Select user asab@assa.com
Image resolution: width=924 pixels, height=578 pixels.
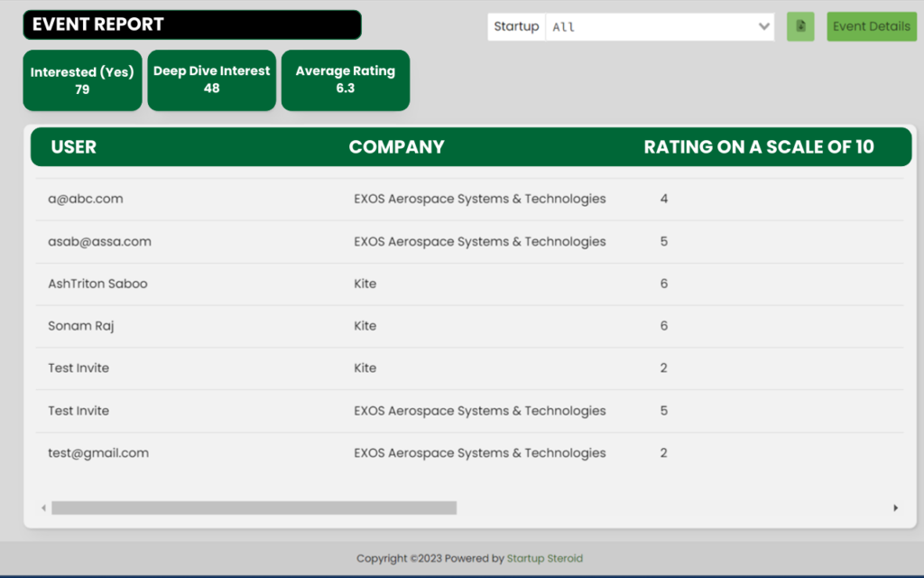pos(99,241)
